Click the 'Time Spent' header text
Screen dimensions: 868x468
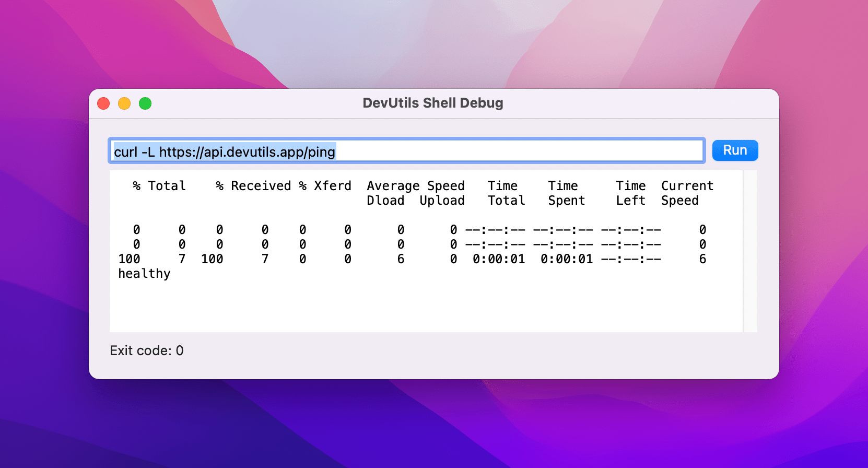tap(566, 193)
